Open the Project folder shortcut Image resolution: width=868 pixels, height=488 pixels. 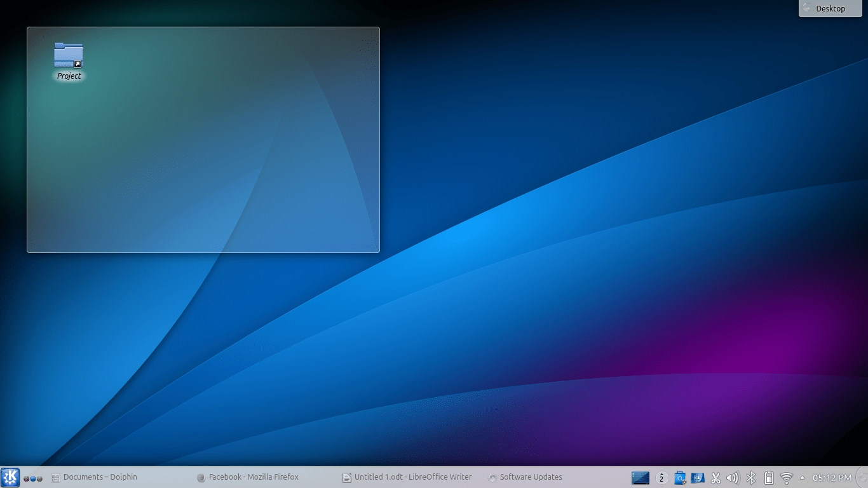pos(69,57)
